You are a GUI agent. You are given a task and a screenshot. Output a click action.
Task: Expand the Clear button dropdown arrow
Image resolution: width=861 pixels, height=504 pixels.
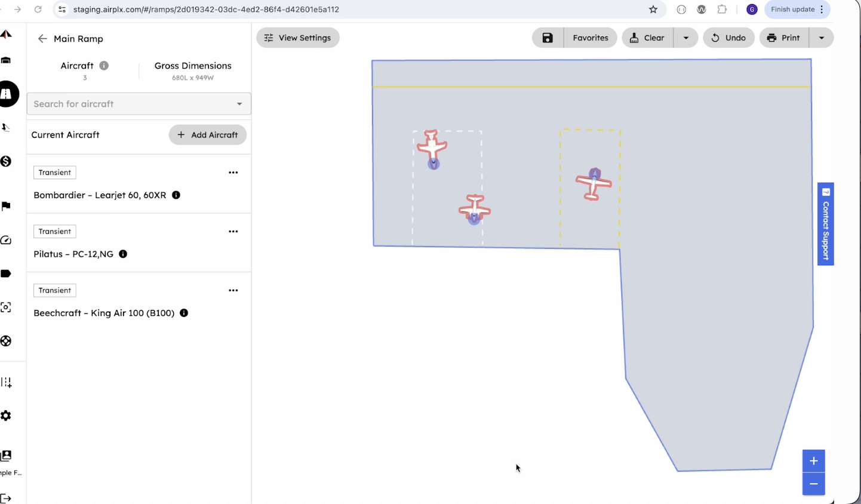[x=686, y=38]
